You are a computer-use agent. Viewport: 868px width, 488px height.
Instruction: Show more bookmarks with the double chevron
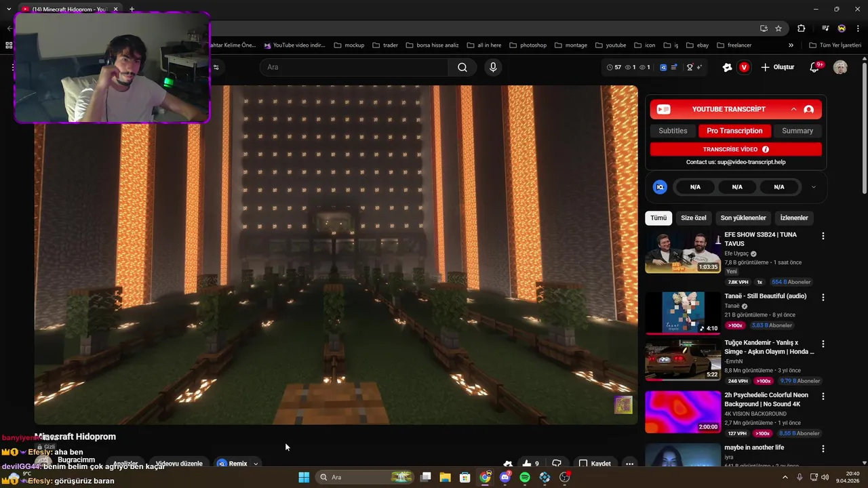(x=791, y=45)
